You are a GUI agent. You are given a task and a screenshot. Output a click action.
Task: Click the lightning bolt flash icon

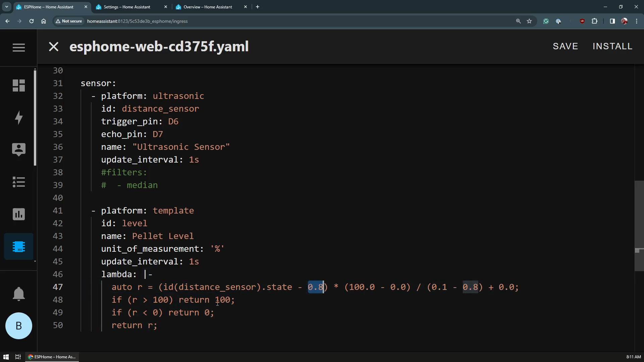tap(18, 117)
